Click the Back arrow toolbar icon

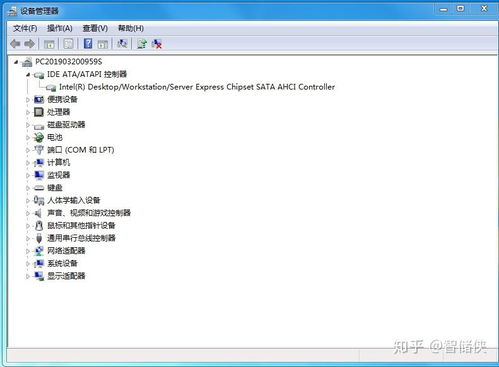[15, 44]
